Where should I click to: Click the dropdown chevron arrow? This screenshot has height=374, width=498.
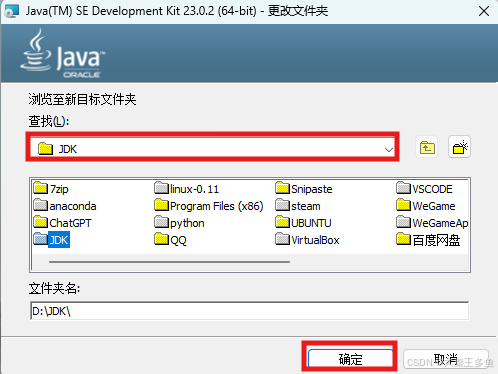coord(388,149)
